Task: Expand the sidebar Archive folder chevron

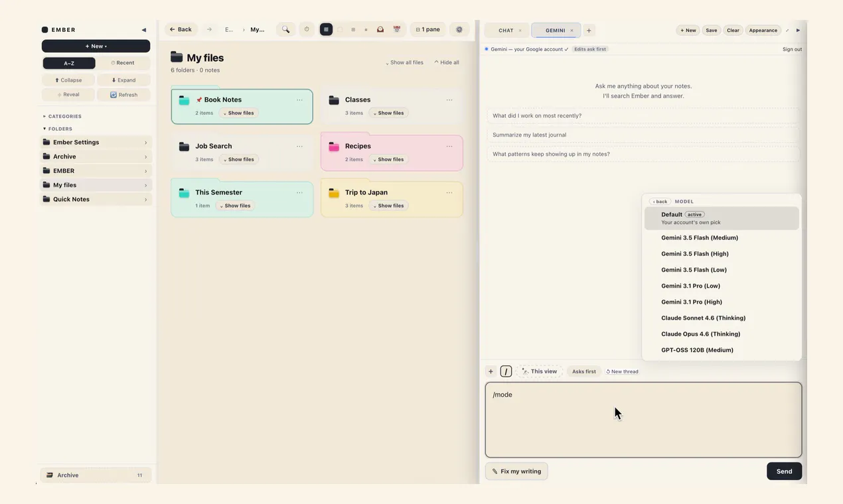Action: click(146, 157)
